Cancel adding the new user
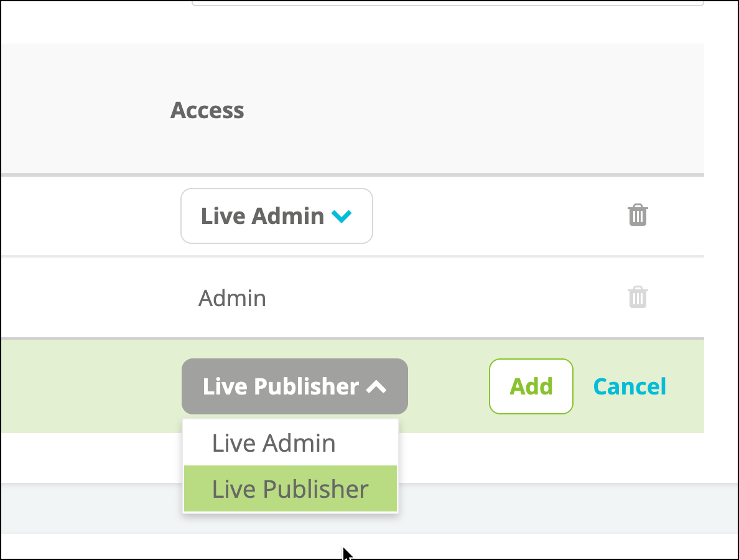 pyautogui.click(x=630, y=386)
